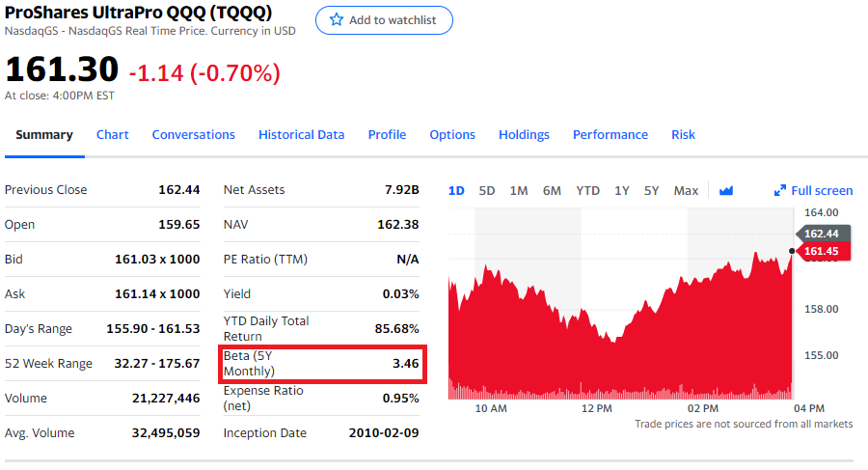Click the large 161.30 price
868x470 pixels.
click(62, 69)
